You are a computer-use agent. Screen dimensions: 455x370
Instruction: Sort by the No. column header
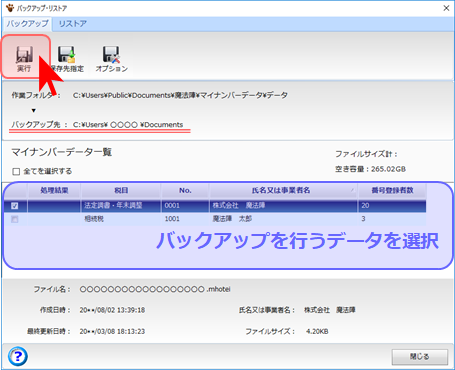pos(185,190)
